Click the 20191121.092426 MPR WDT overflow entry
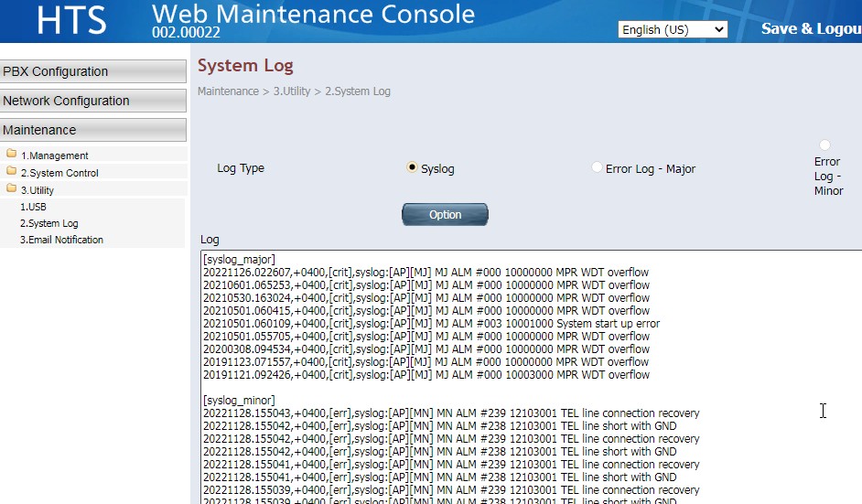Screen dimensions: 862x504 (426, 375)
